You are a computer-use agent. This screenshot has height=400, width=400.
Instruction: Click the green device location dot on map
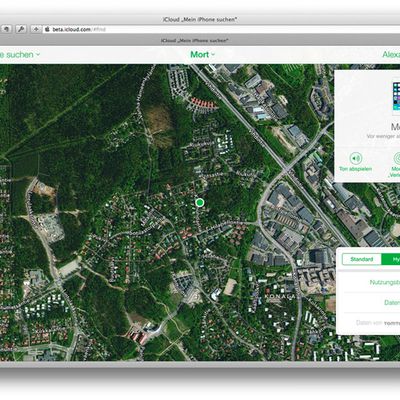(x=200, y=202)
